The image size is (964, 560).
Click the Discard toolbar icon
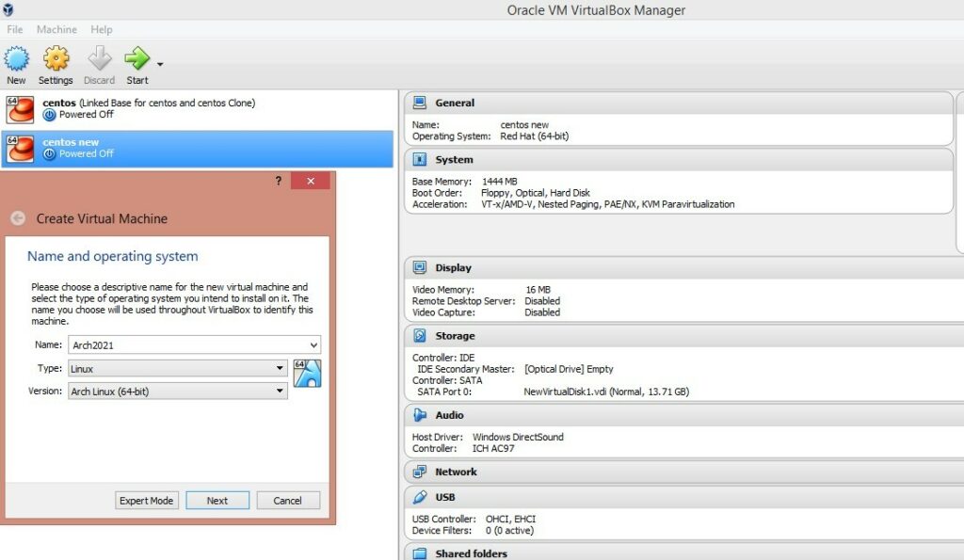point(99,59)
